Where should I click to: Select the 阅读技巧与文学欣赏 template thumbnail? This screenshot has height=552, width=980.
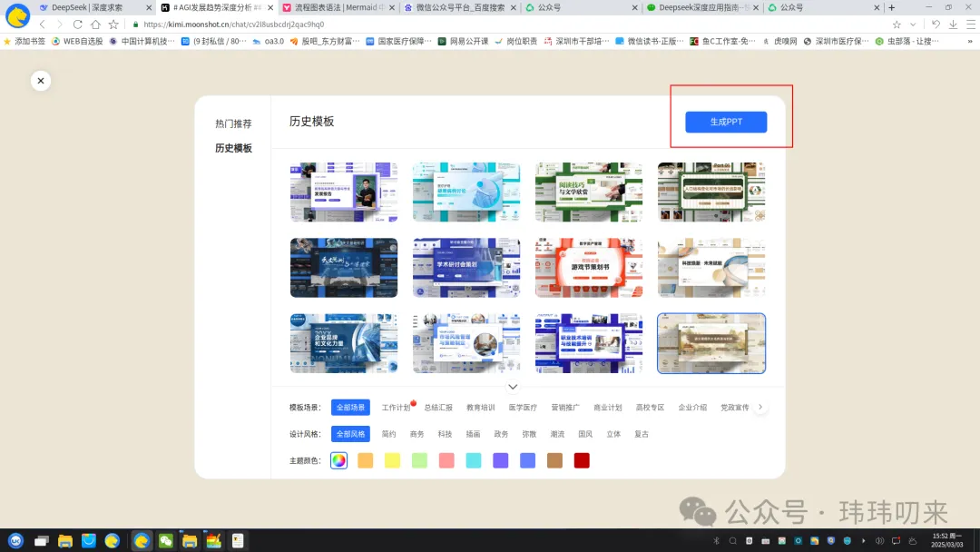589,192
